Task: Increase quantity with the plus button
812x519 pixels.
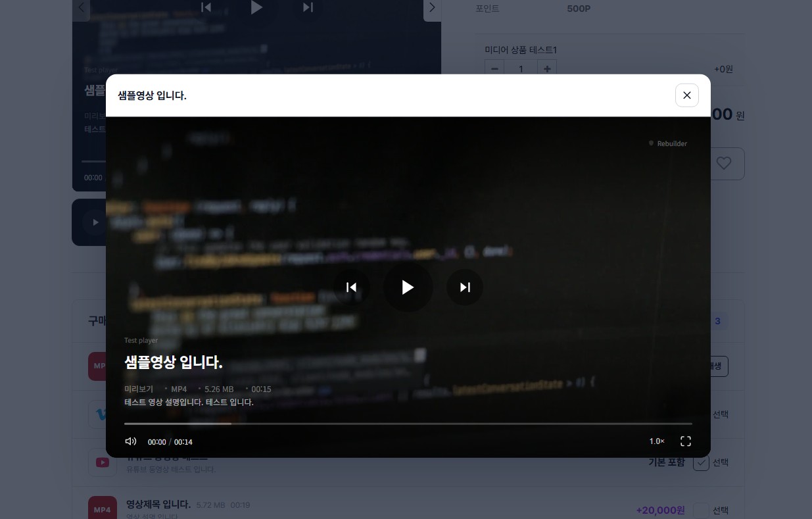Action: 547,68
